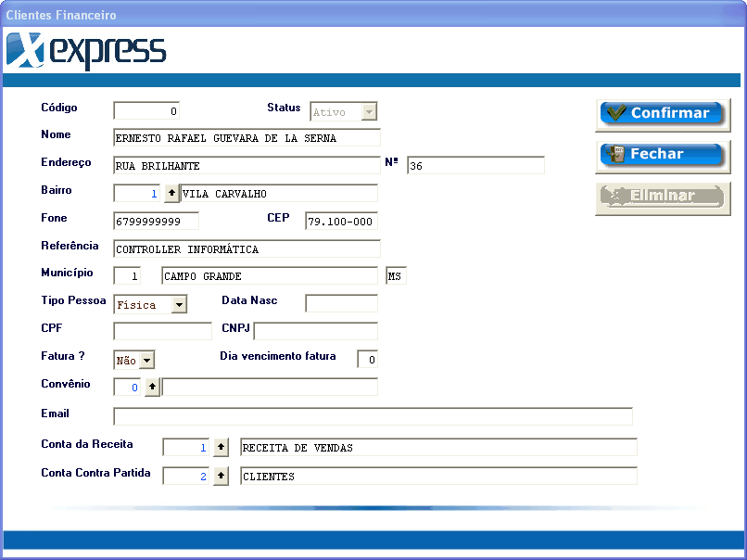
Task: Open the Conta Contra Partida lookup arrow
Action: (221, 475)
